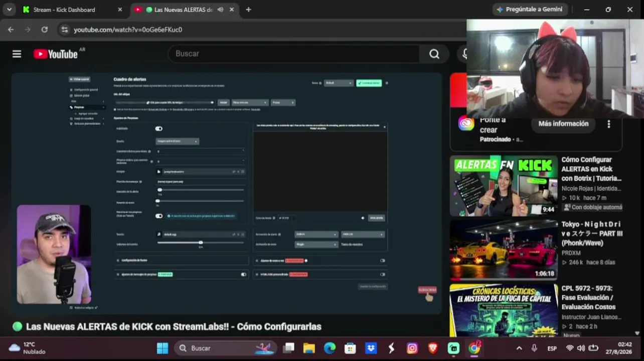Close the Stream - Kick Dashboard tab
The width and height of the screenshot is (644, 361).
[120, 10]
